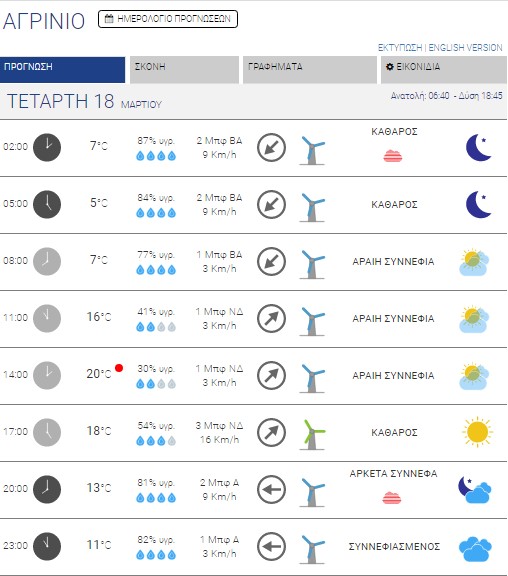Image resolution: width=508 pixels, height=576 pixels.
Task: Open the ΗΜΕΡΟΛΟΓΙΟ ΠΡΟΓΝΩΣΕΩΝ calendar button
Action: [168, 19]
